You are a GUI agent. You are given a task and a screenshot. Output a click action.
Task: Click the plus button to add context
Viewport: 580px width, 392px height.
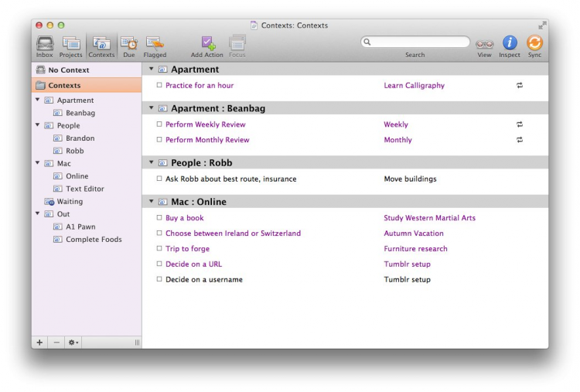pyautogui.click(x=40, y=343)
